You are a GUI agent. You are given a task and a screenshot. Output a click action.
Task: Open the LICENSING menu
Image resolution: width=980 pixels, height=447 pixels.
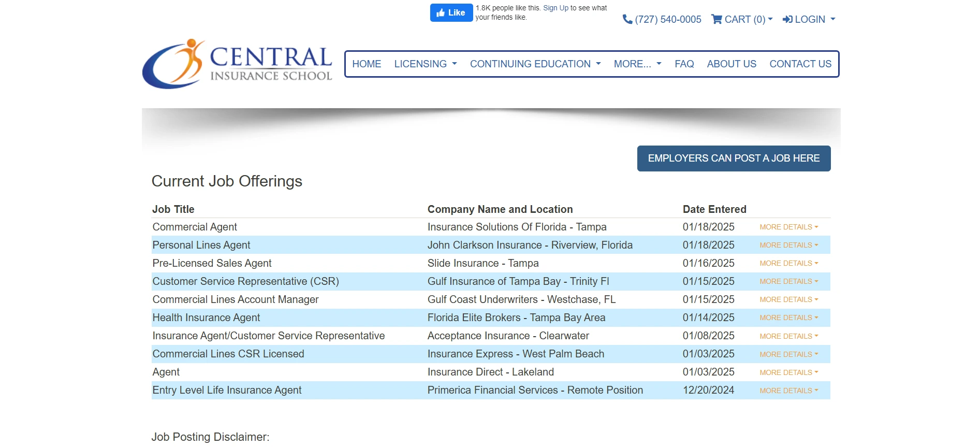tap(426, 64)
